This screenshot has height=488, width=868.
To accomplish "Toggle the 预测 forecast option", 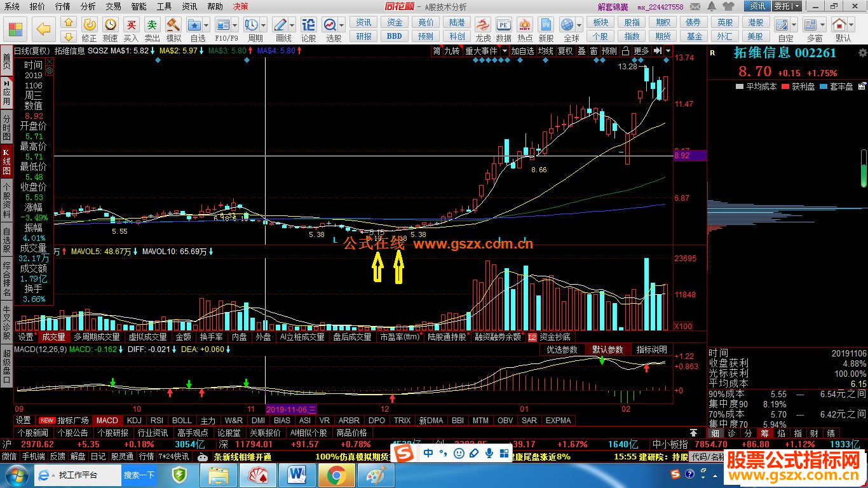I will pos(609,51).
